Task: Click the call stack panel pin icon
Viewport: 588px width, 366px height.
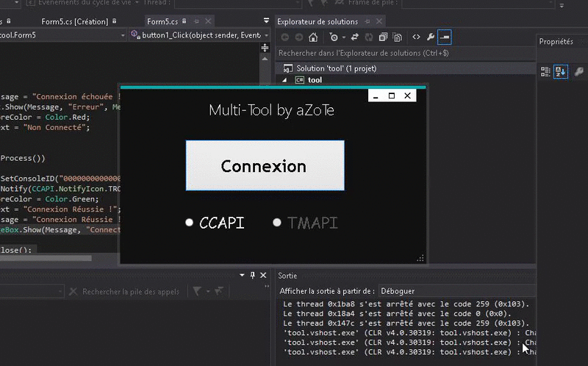Action: pos(252,276)
